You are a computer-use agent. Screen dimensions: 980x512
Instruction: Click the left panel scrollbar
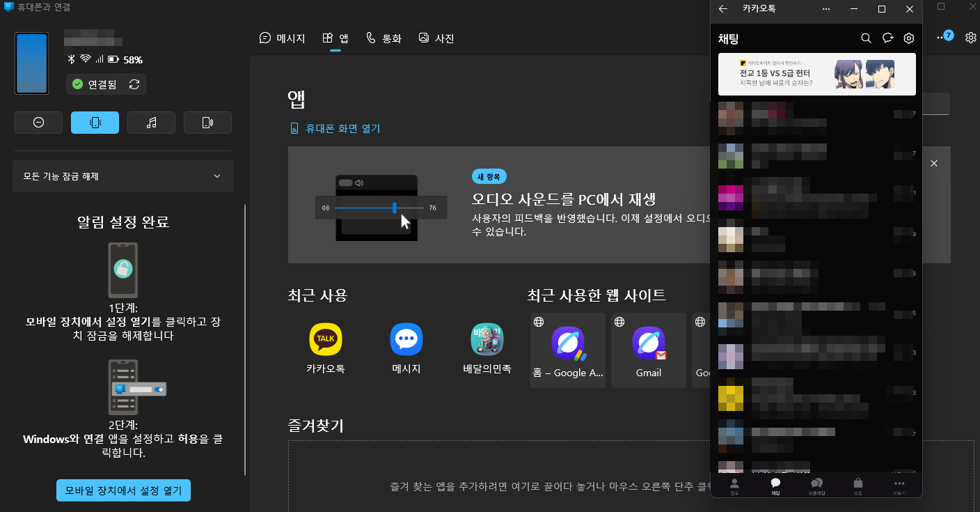(x=245, y=340)
